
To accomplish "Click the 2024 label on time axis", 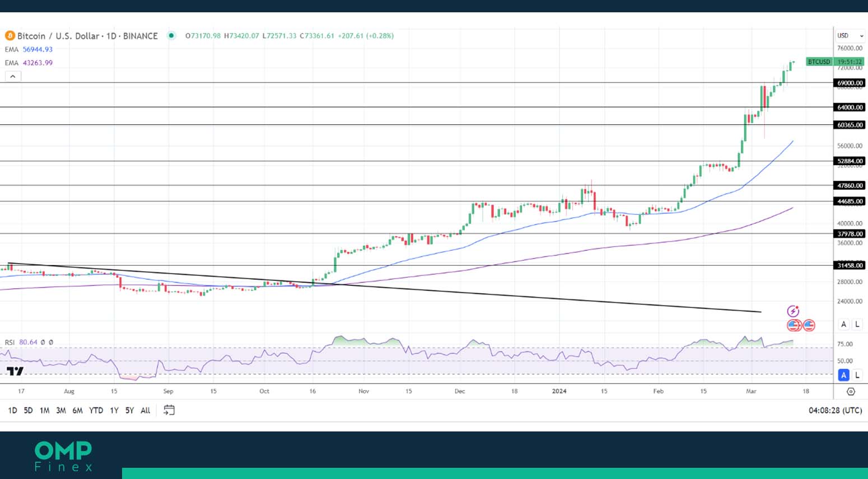I will 559,391.
